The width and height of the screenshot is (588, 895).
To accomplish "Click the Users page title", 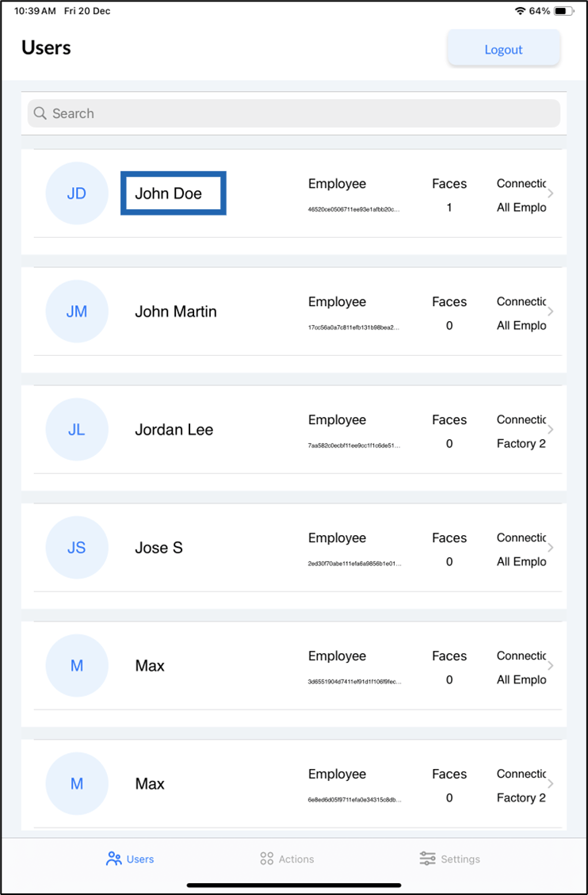I will coord(46,48).
